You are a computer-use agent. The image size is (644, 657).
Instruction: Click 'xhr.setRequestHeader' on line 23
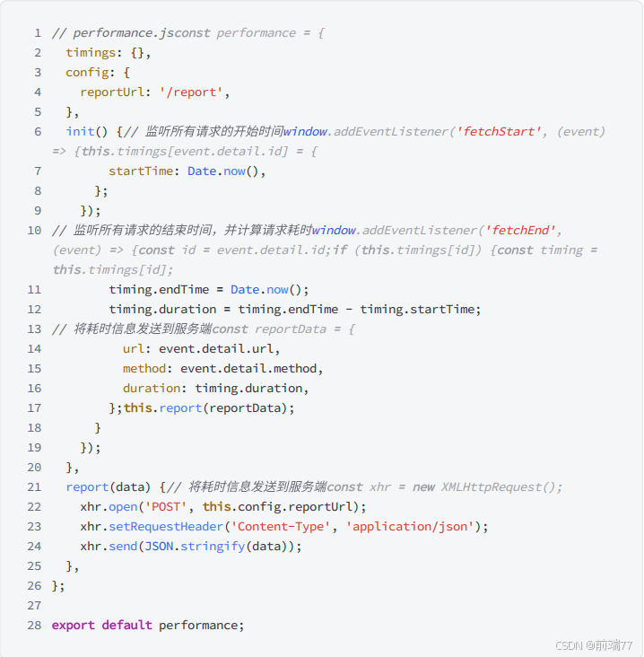[x=152, y=526]
